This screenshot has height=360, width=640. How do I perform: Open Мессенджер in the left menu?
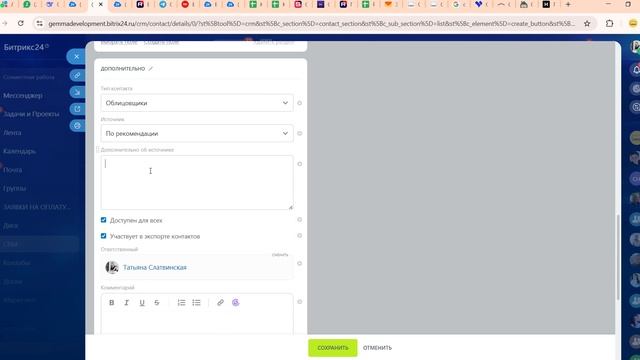[23, 96]
